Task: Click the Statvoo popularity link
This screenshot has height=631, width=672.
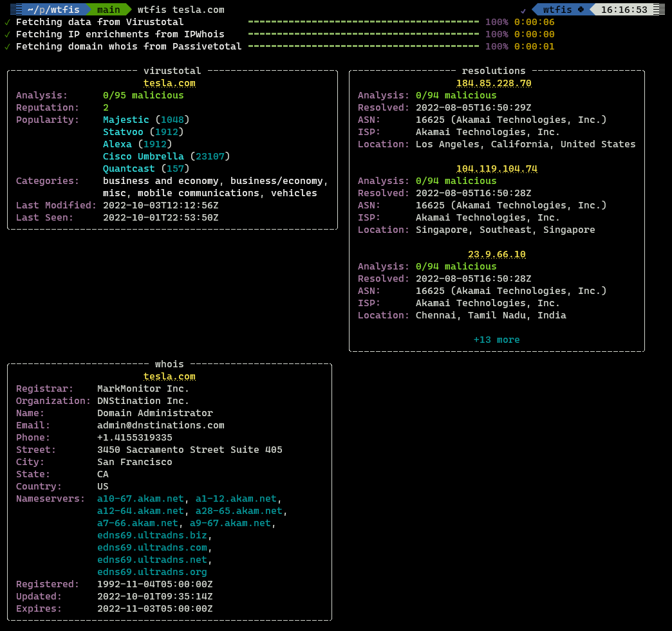Action: [123, 132]
